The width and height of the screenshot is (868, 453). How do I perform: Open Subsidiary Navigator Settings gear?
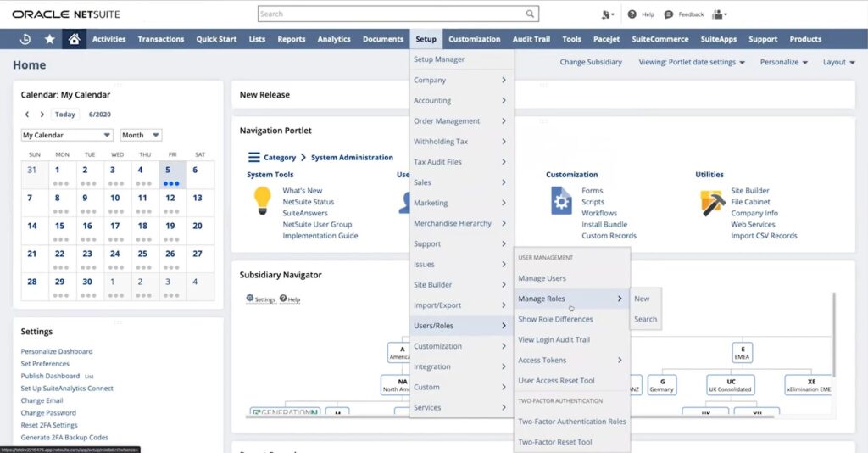[250, 298]
